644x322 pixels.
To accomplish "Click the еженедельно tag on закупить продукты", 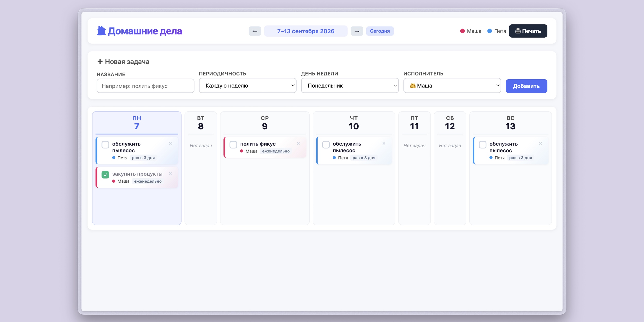I will tap(148, 181).
